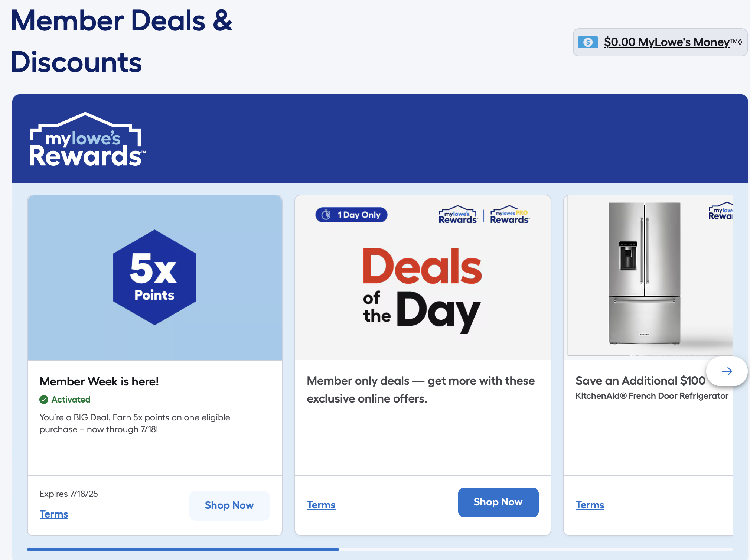Click the dollar bill icon beside MyLowe's Money
The width and height of the screenshot is (750, 560).
click(588, 42)
